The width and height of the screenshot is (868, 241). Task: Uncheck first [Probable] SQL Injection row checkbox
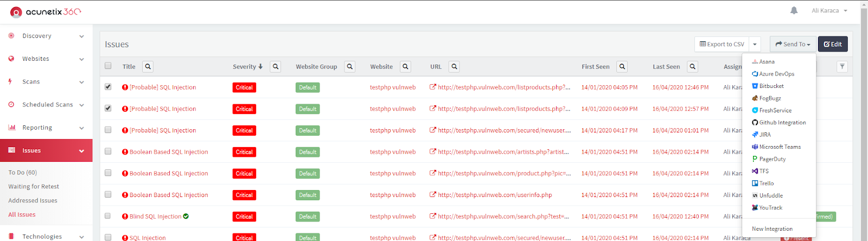(108, 86)
